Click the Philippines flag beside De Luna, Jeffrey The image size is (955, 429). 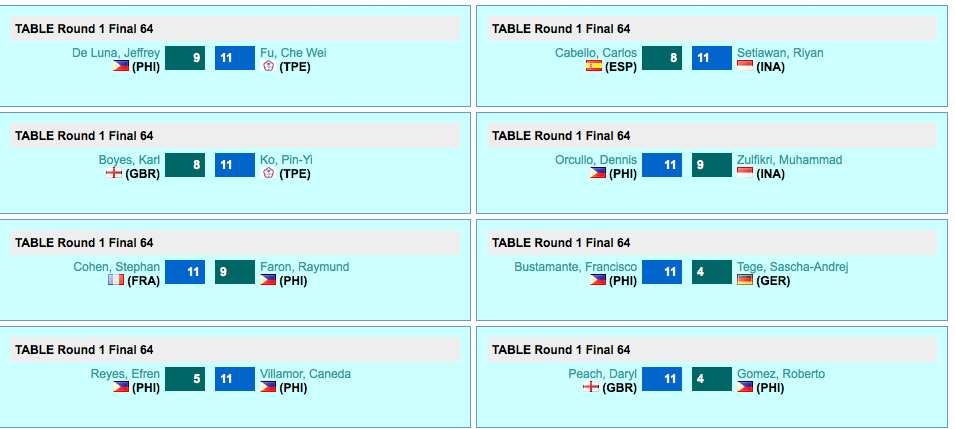[x=121, y=66]
